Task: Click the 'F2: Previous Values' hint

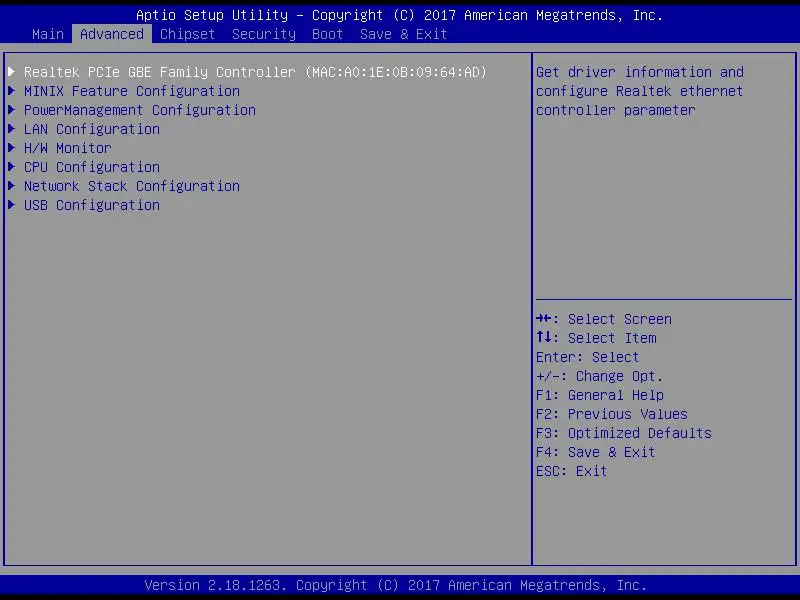Action: (x=612, y=414)
